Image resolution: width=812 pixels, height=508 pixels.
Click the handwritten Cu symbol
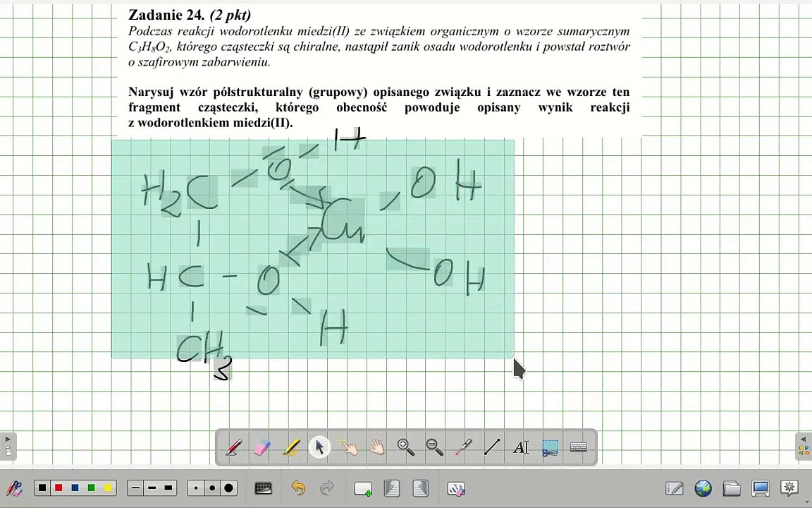point(343,222)
